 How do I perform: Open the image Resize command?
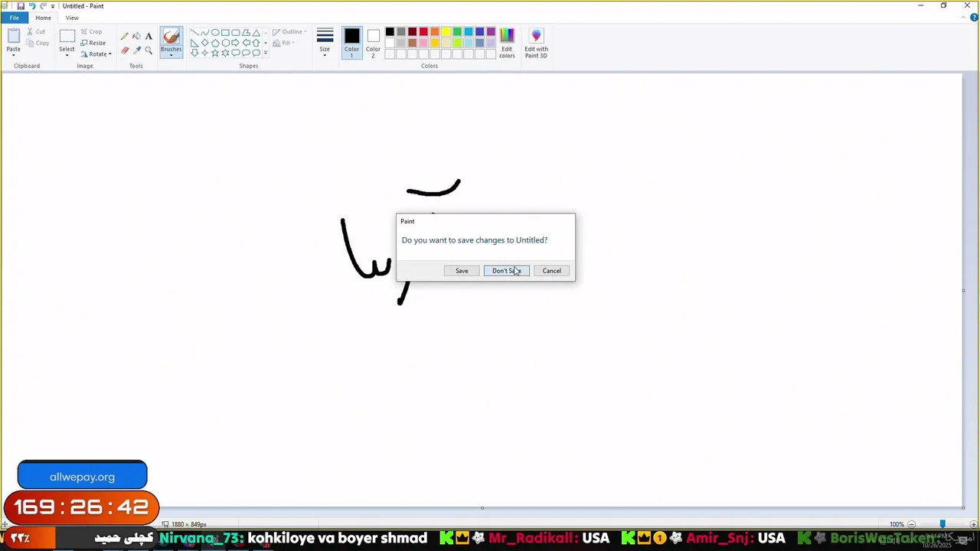93,43
